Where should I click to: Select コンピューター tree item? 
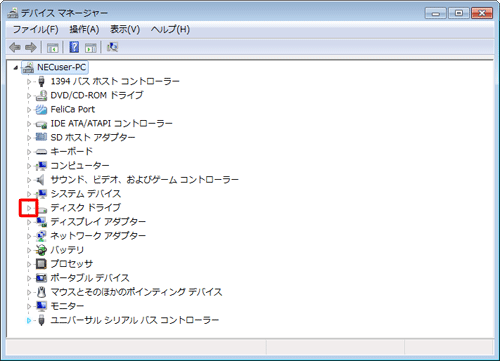point(80,166)
